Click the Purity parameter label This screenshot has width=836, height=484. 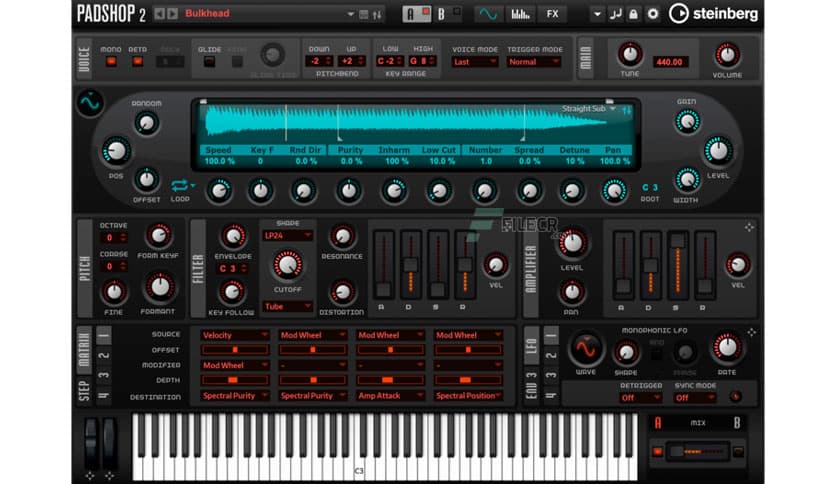click(x=350, y=150)
